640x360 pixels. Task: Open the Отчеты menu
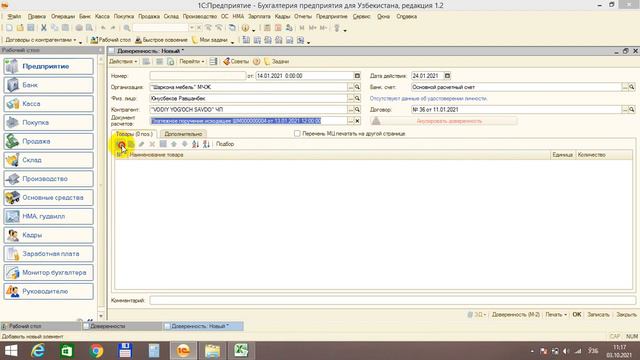tap(302, 16)
